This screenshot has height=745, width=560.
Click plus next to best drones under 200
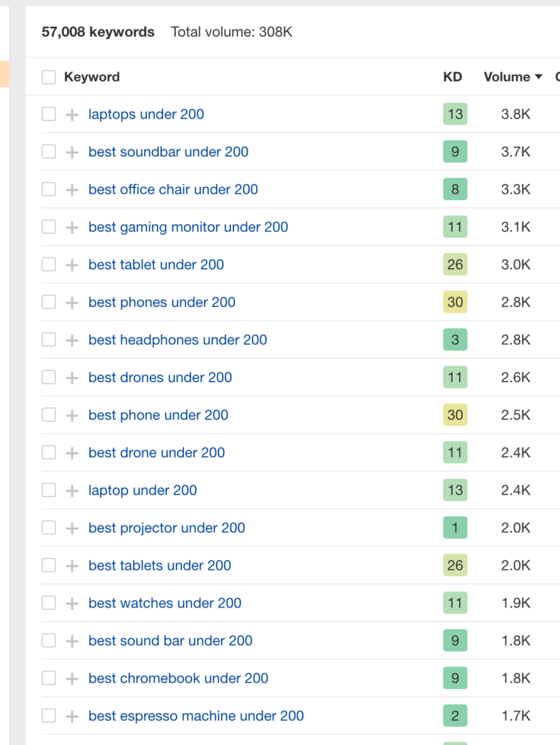point(72,378)
